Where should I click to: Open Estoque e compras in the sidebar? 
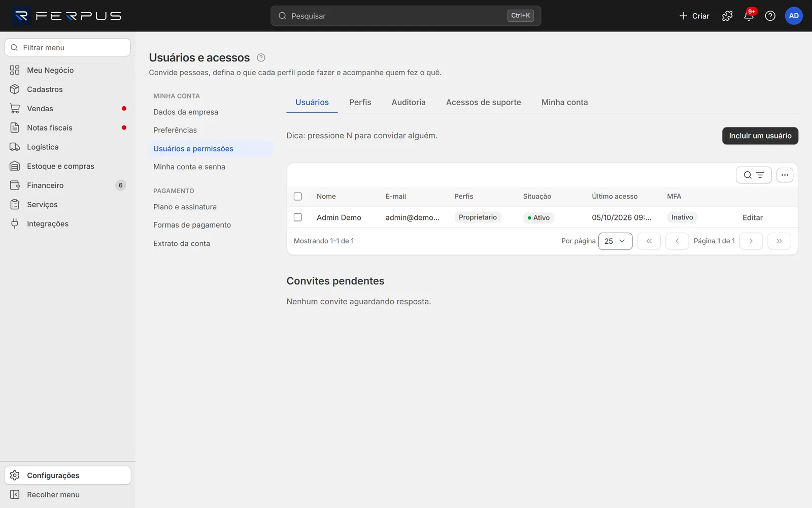point(67,166)
